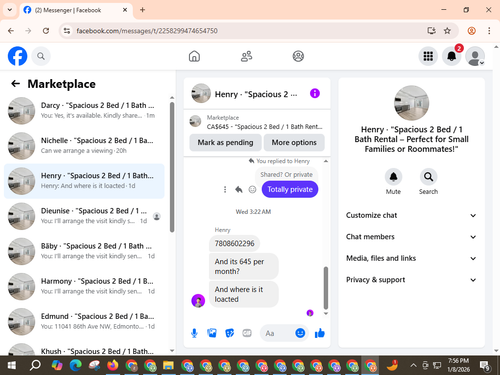Expand Media, files and links section
The width and height of the screenshot is (500, 375).
coord(411,258)
